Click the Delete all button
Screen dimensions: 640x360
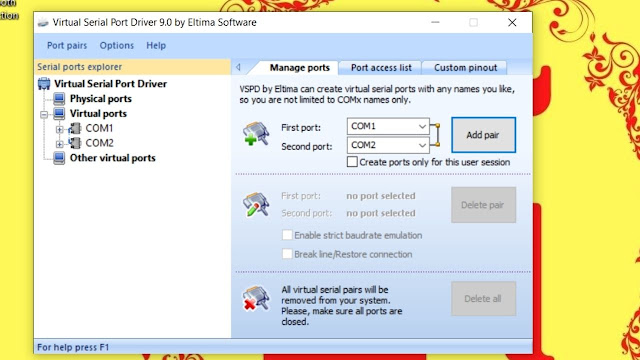(483, 299)
